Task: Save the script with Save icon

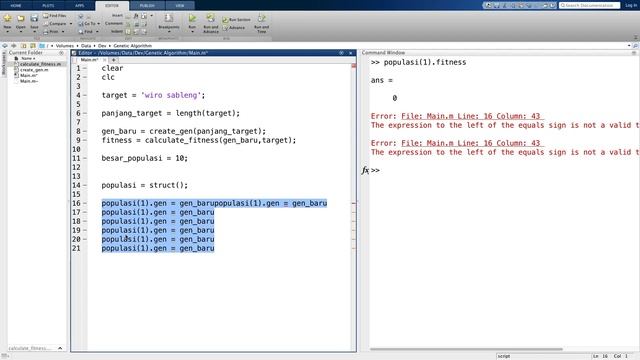Action: click(x=34, y=18)
